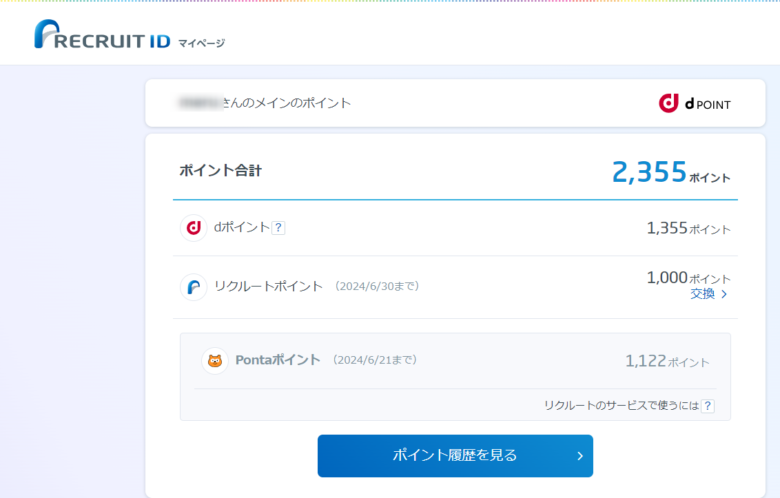Click the chevron next to 交換
The height and width of the screenshot is (498, 780).
(724, 295)
